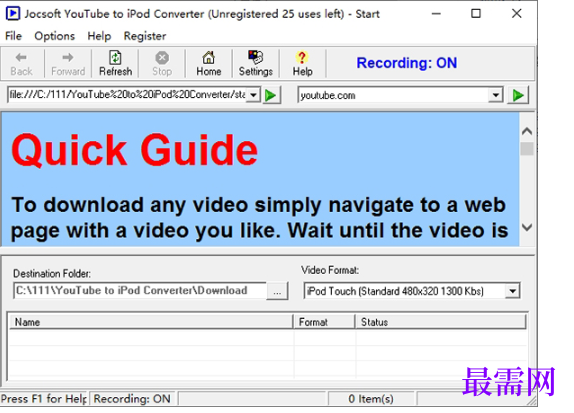
Task: Click the 'Recording: ON' status bar entry
Action: [132, 398]
